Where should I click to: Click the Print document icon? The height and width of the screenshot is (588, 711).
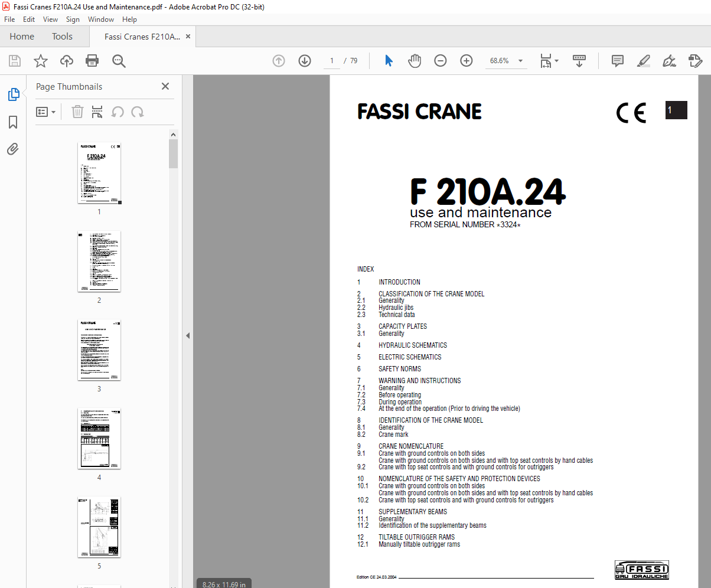tap(92, 61)
